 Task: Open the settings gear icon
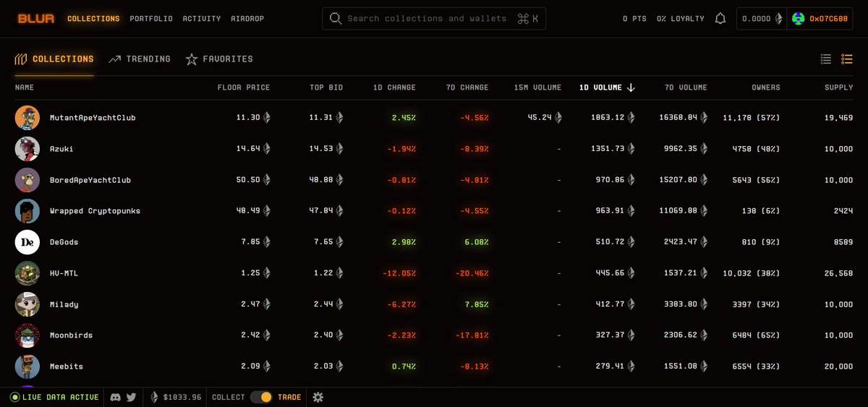318,397
